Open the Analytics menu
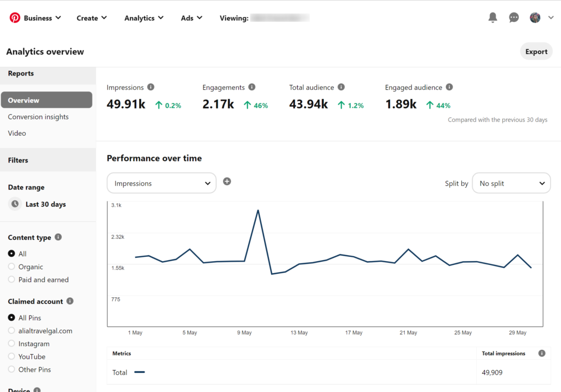The image size is (561, 392). 144,18
